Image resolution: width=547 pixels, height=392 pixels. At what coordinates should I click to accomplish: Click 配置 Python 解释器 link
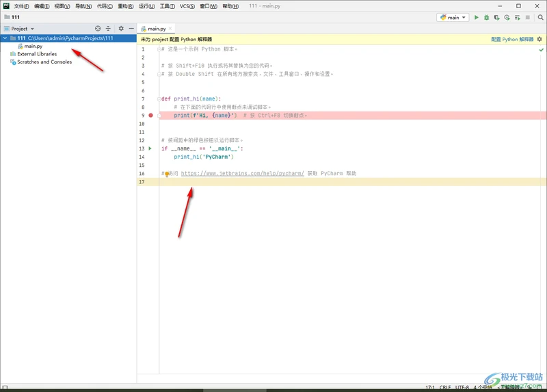(512, 39)
